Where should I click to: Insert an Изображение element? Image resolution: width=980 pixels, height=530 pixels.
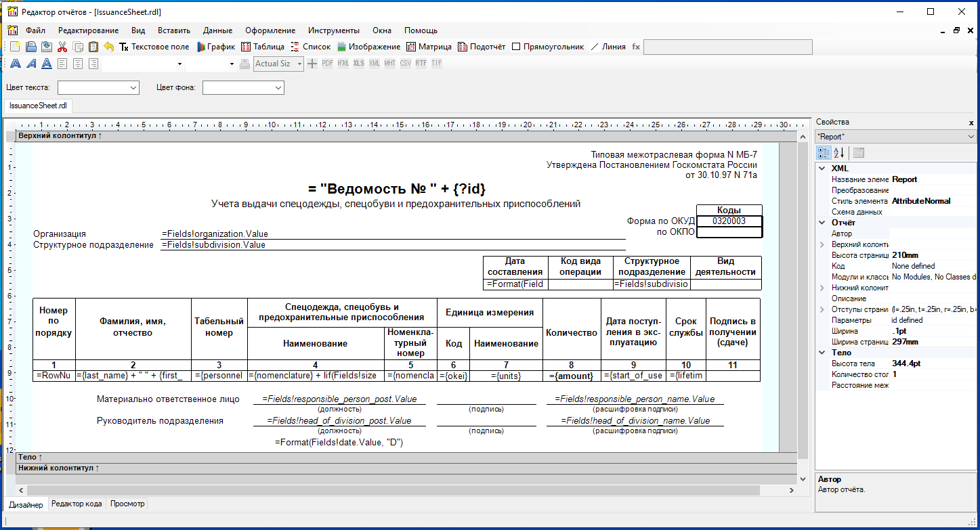coord(369,47)
